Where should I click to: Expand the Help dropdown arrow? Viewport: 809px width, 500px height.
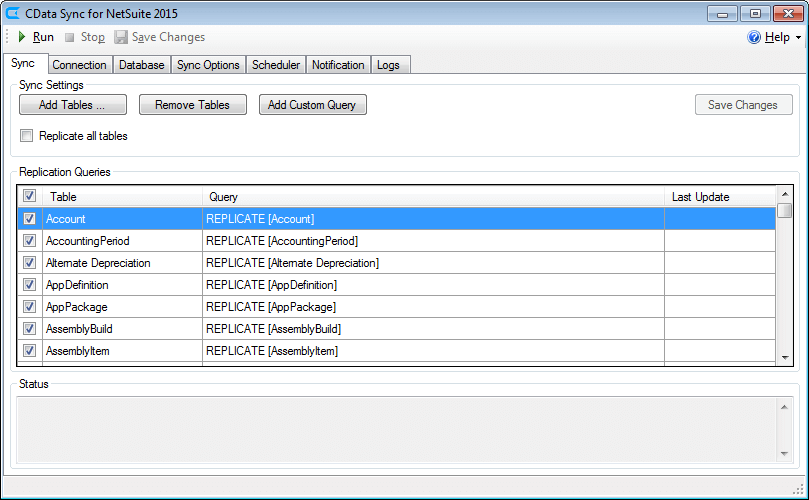point(798,38)
